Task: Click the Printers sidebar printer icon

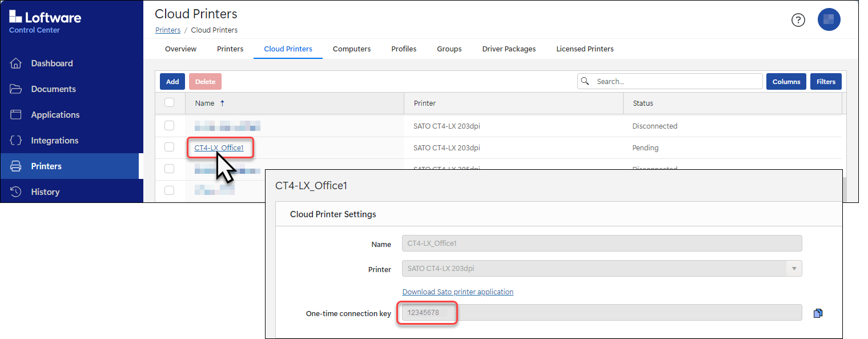Action: [16, 166]
